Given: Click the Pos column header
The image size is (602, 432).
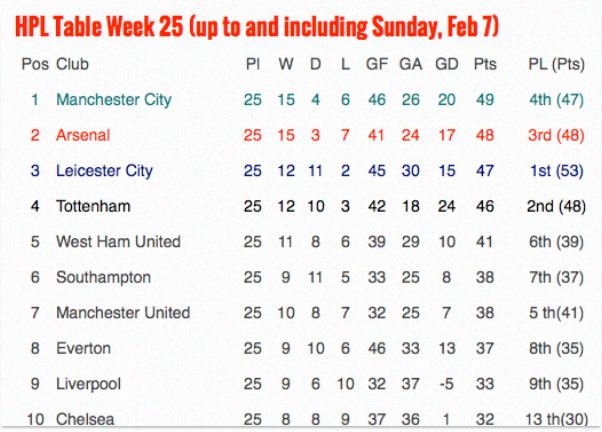Looking at the screenshot, I should coord(35,64).
